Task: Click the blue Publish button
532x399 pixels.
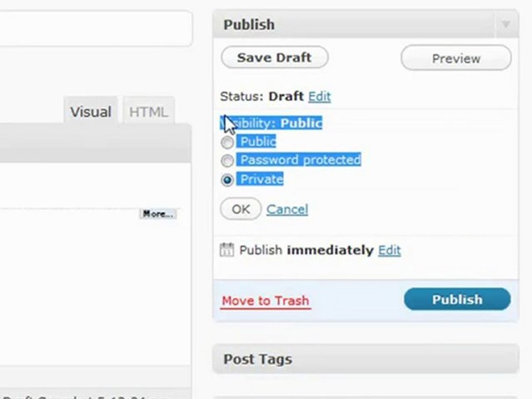Action: click(457, 299)
